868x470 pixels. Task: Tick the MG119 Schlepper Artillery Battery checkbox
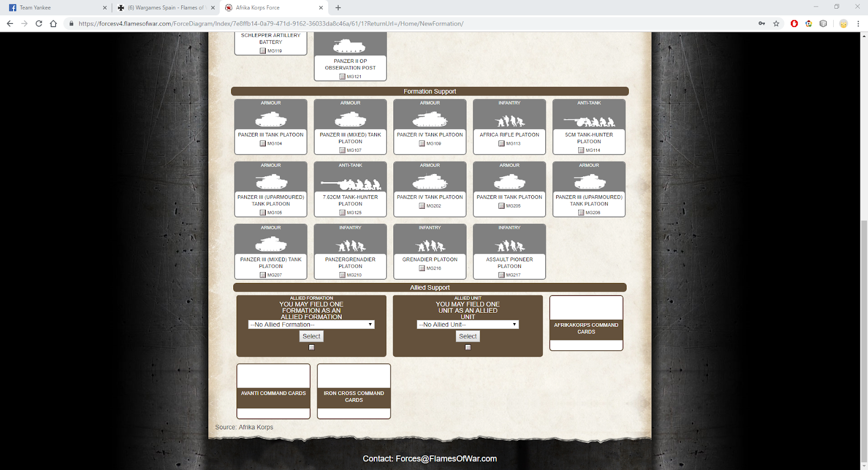(x=263, y=51)
